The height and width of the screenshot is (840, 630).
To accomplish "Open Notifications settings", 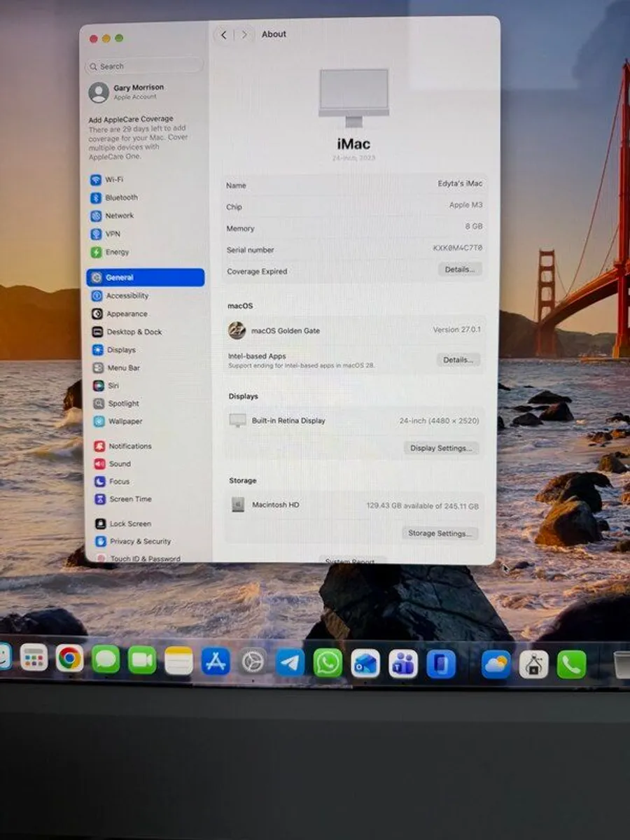I will pos(122,447).
